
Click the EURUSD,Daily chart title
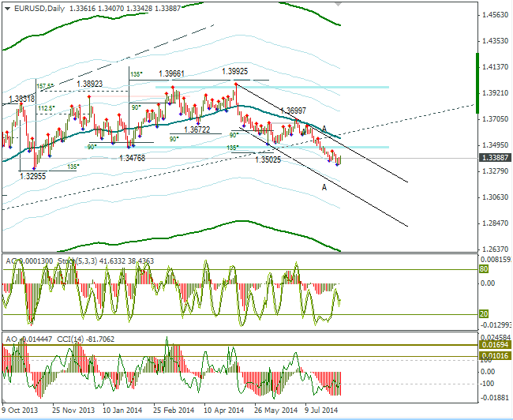click(x=39, y=9)
